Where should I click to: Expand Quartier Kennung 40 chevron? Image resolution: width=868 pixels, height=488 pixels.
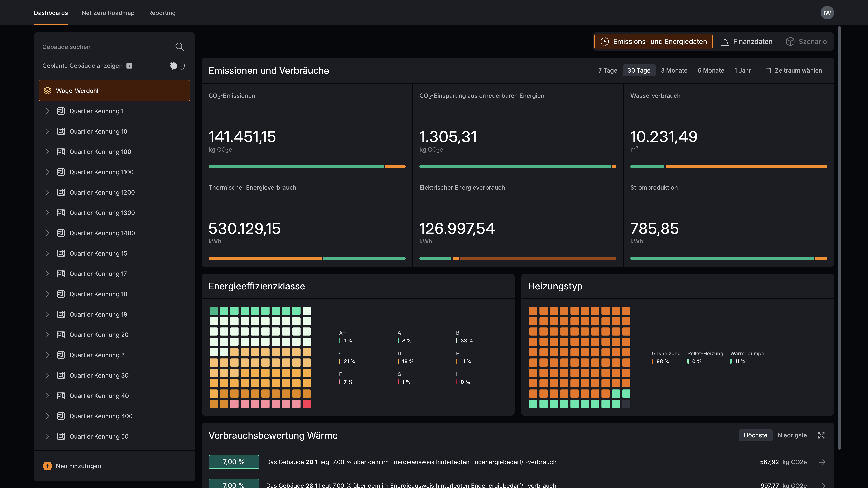coord(47,396)
